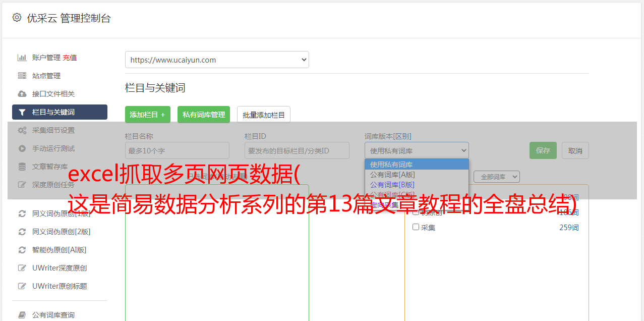Screen dimensions: 644x321
Task: Click the gear icon beside 优采云 管理控制台
Action: (x=17, y=18)
